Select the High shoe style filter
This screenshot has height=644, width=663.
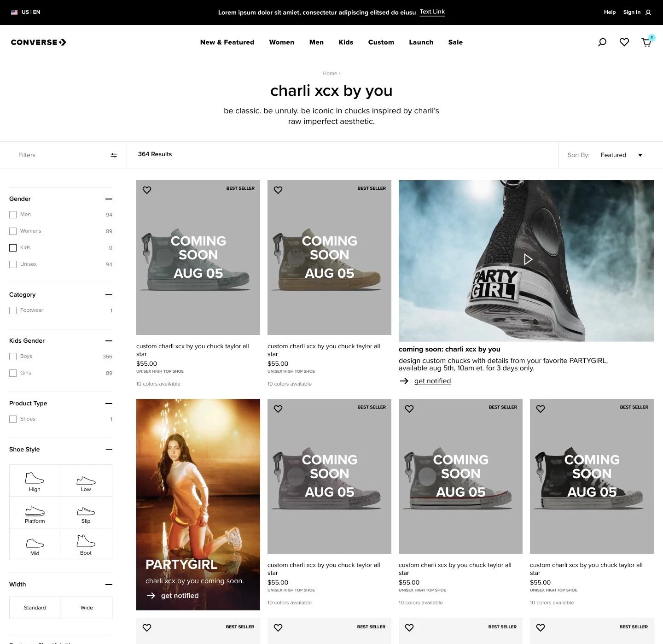(x=34, y=480)
